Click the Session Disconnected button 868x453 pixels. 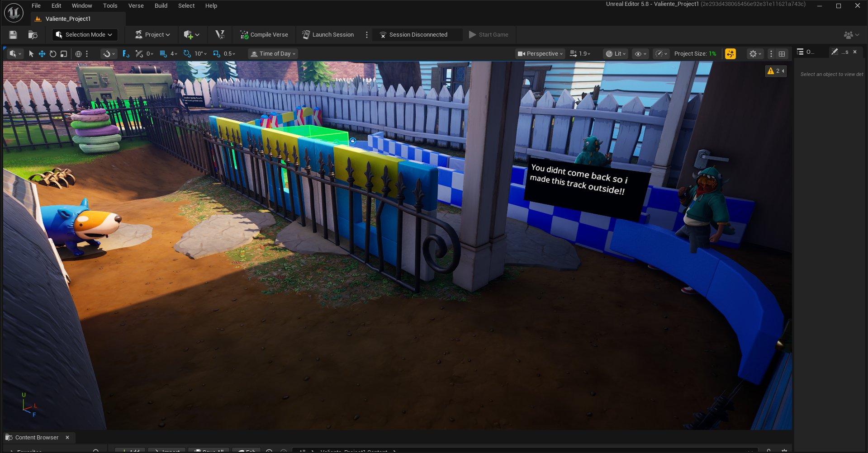tap(417, 35)
